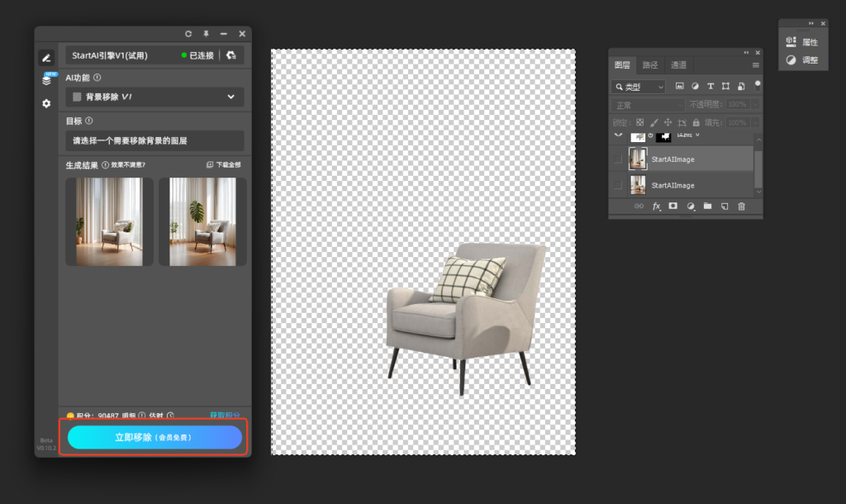Image resolution: width=846 pixels, height=504 pixels.
Task: Click the 请选择一个需要移除背景的图层 target field
Action: tap(154, 140)
